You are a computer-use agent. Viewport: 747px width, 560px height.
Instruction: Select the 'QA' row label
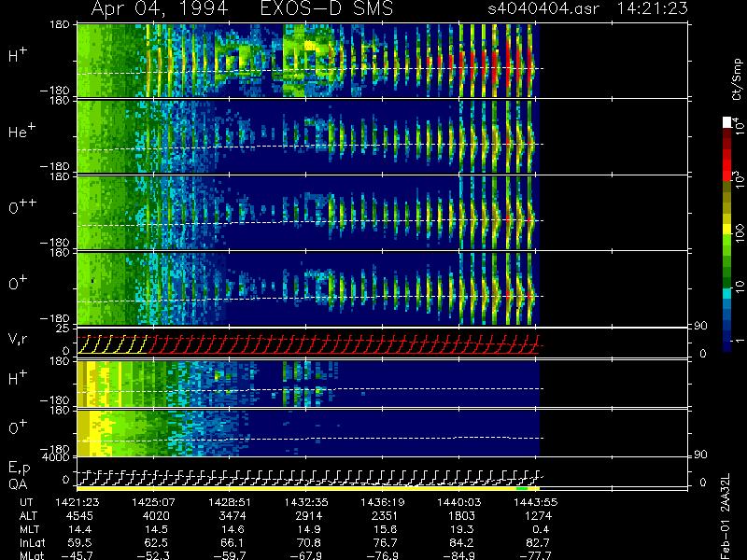click(18, 484)
